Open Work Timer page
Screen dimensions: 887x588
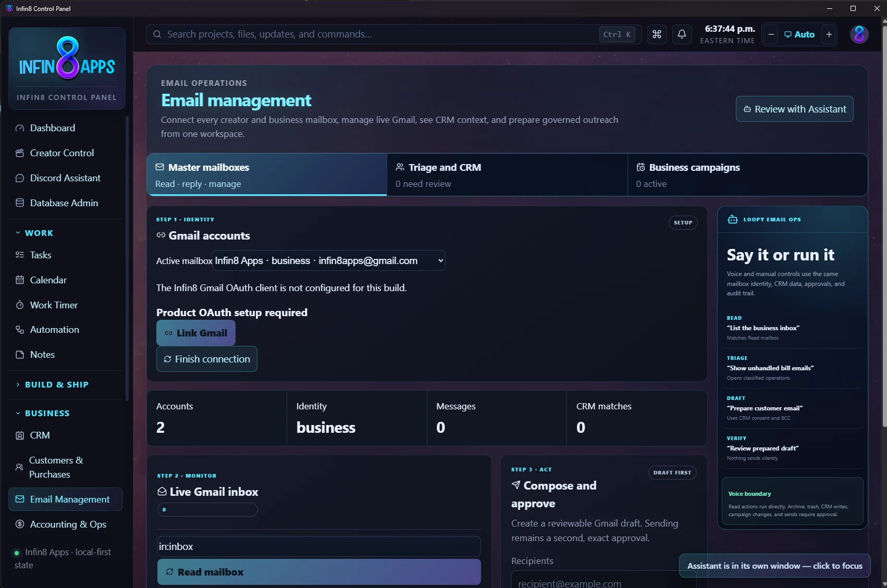point(65,305)
